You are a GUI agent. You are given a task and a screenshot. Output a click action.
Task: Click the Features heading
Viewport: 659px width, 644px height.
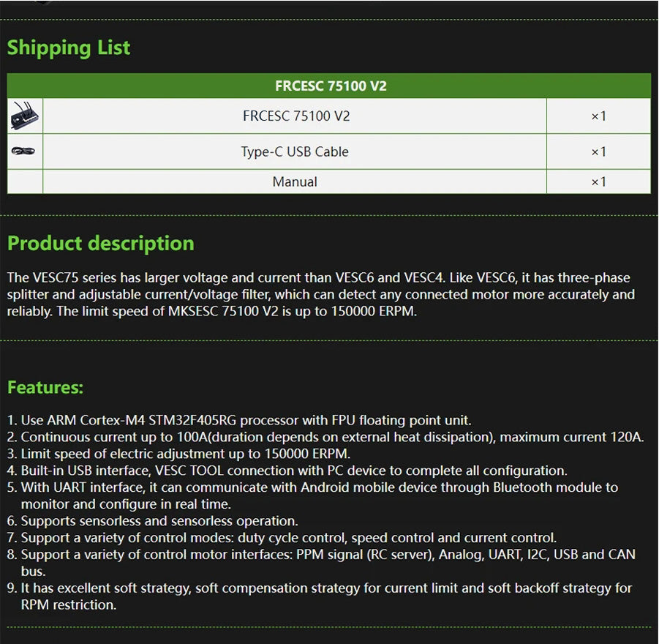click(x=45, y=387)
